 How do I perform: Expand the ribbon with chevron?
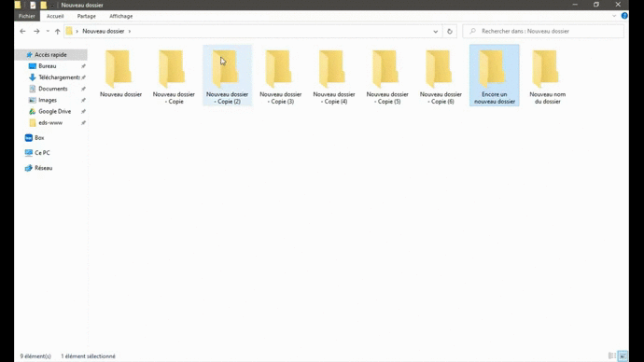tap(614, 16)
